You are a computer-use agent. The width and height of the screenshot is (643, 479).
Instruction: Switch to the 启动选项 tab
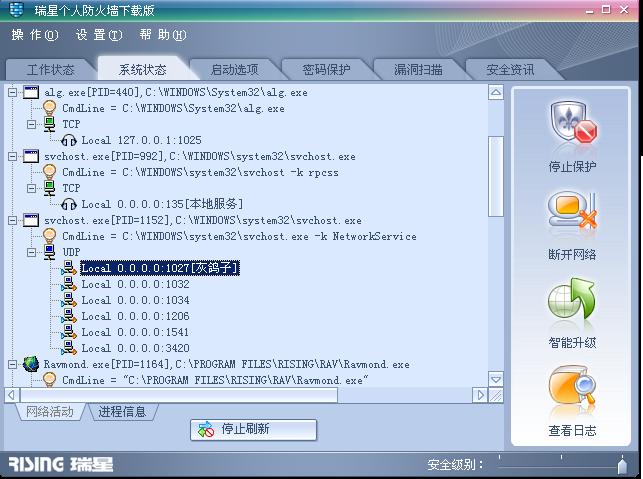pos(234,70)
